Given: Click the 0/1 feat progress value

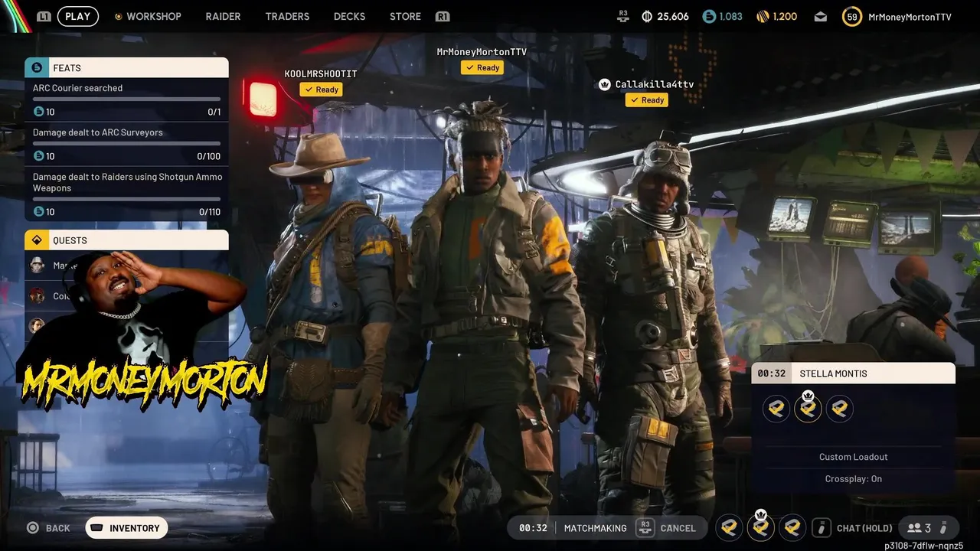Looking at the screenshot, I should (x=214, y=112).
